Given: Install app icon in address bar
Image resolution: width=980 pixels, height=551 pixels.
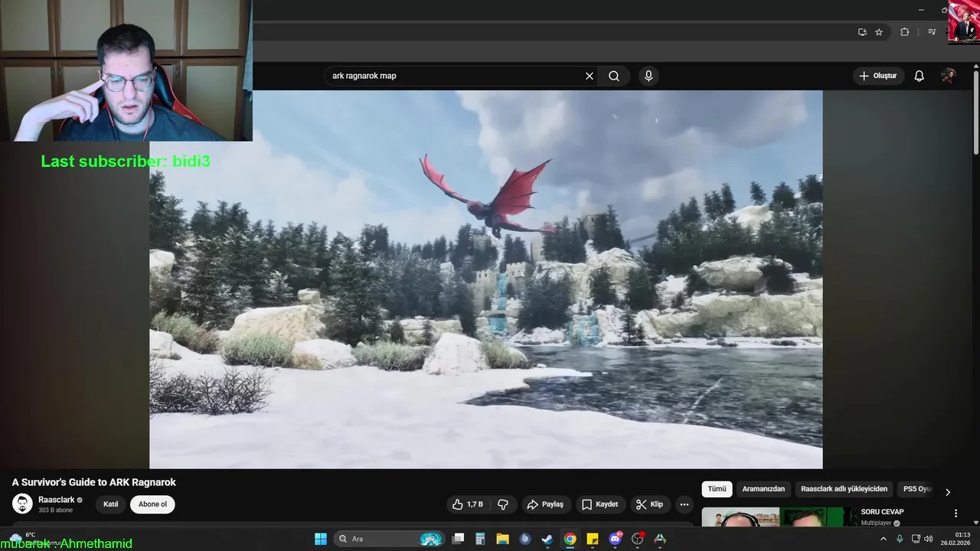Looking at the screenshot, I should pos(862,32).
